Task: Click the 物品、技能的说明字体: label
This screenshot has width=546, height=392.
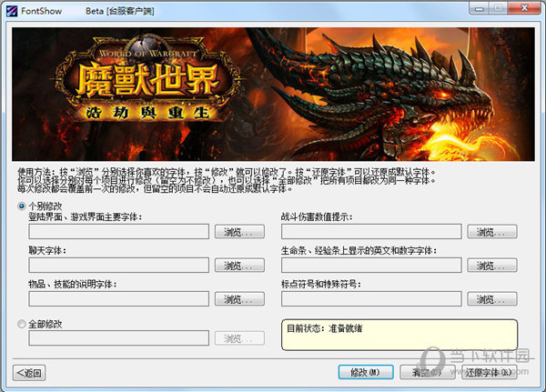Action: 73,284
